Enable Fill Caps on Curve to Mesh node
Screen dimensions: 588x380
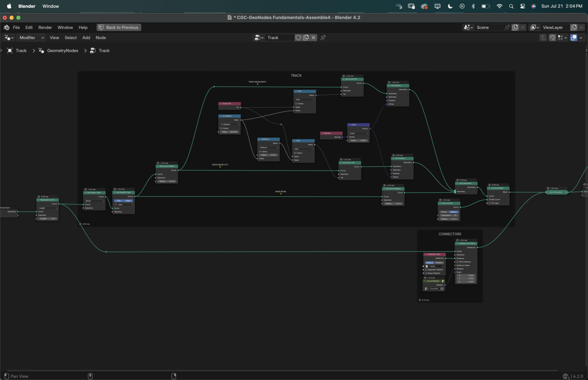pos(490,203)
